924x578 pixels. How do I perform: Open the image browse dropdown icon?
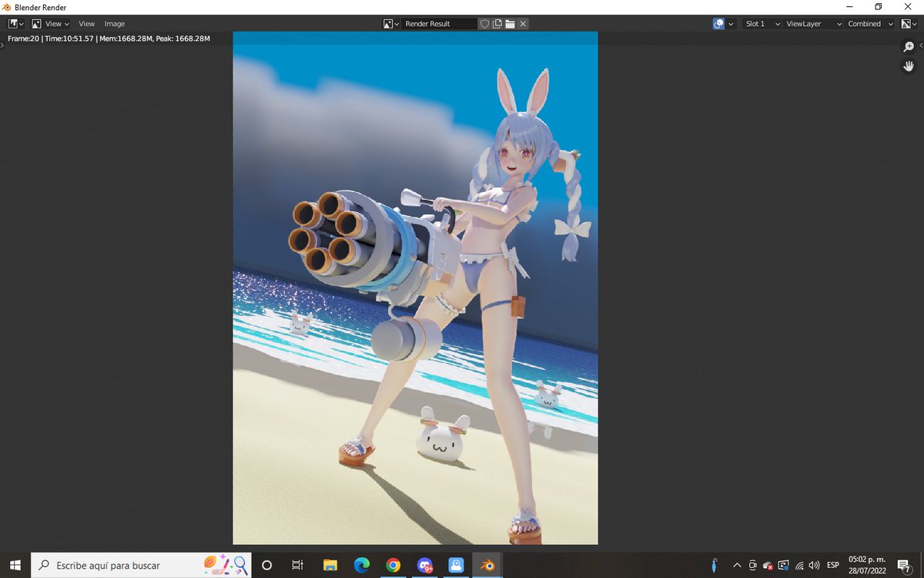tap(392, 24)
